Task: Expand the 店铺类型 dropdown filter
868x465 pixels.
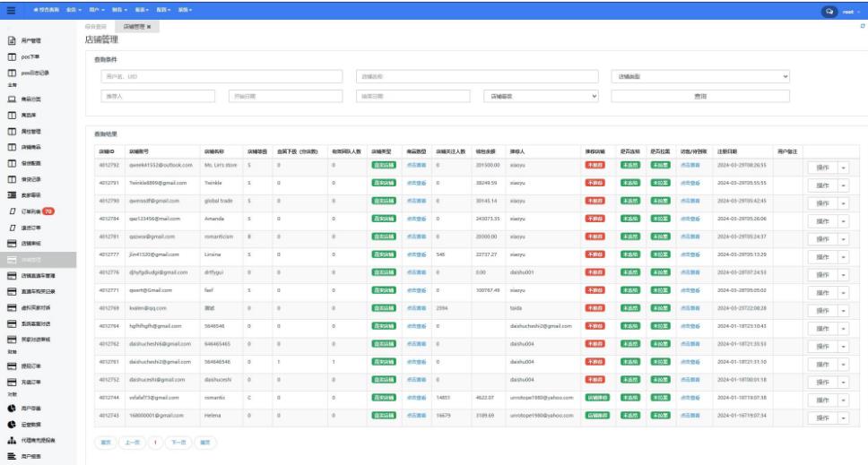Action: tap(700, 76)
